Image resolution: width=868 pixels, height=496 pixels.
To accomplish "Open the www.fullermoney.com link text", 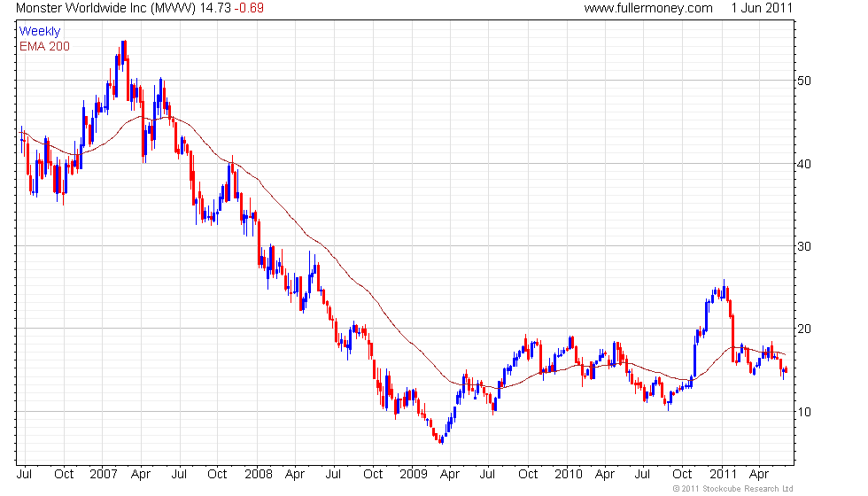I will click(x=648, y=8).
